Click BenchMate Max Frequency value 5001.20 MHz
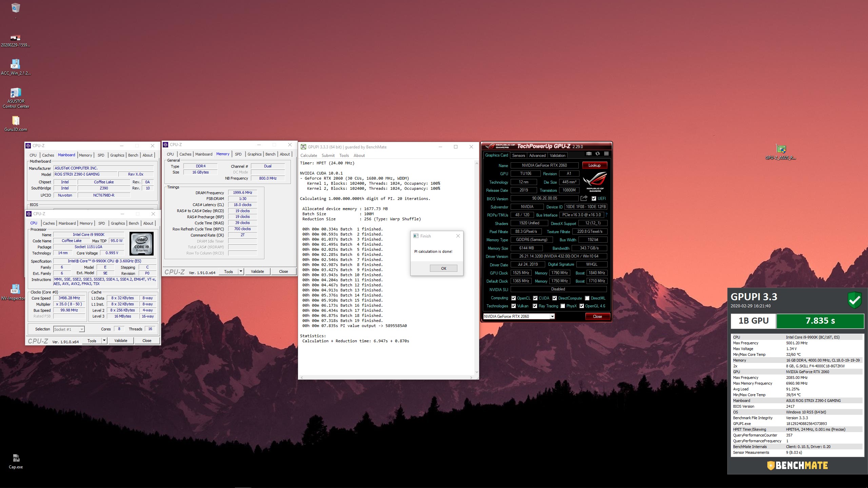868x488 pixels. click(797, 343)
